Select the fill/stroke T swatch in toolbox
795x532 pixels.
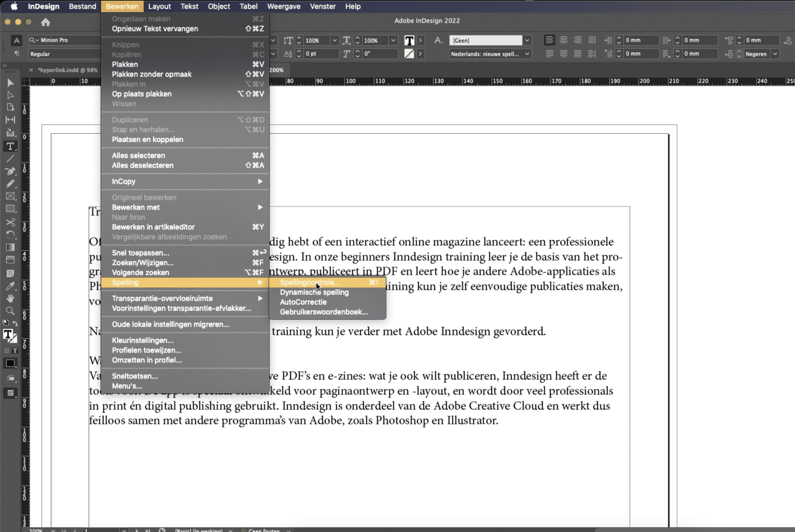point(8,334)
